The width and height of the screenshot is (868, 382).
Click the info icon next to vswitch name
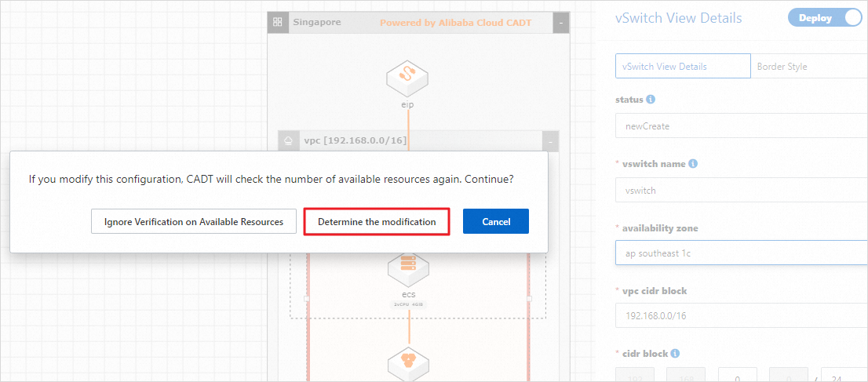pos(694,164)
